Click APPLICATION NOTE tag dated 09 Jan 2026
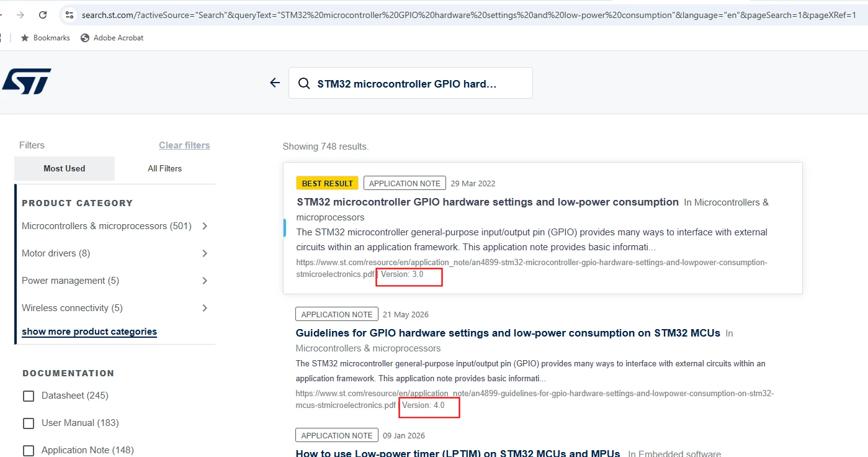Viewport: 868px width, 457px height. coord(337,435)
